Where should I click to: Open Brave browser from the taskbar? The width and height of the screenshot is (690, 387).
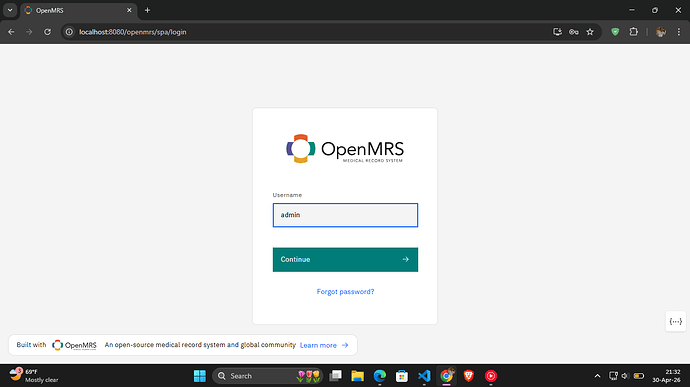pos(469,376)
